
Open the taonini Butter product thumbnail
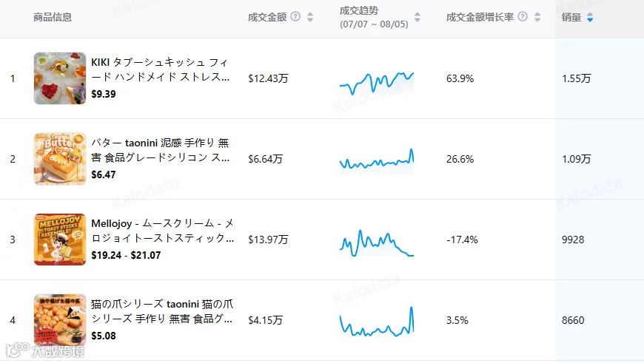(60, 159)
